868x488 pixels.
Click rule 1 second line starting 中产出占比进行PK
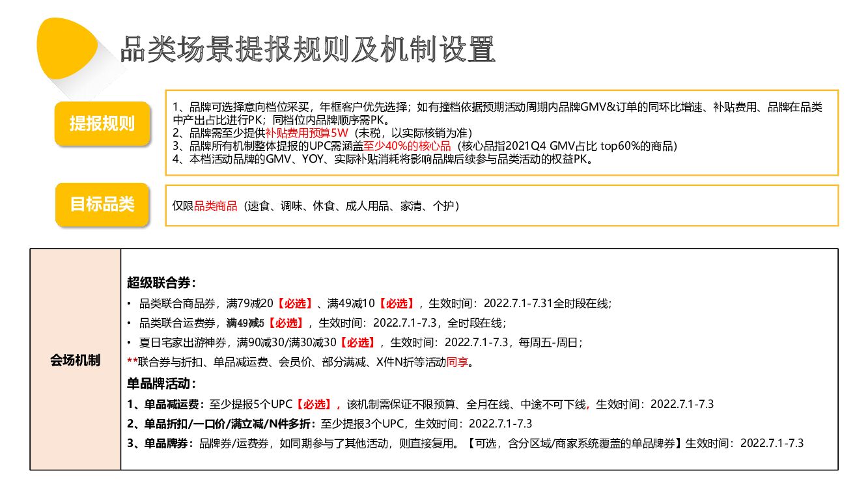point(281,120)
